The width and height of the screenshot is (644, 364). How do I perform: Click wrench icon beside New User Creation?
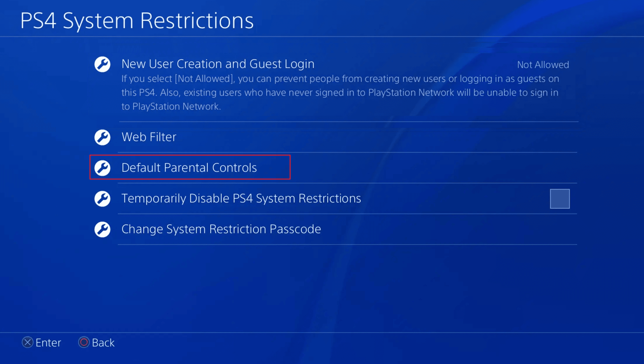[102, 64]
